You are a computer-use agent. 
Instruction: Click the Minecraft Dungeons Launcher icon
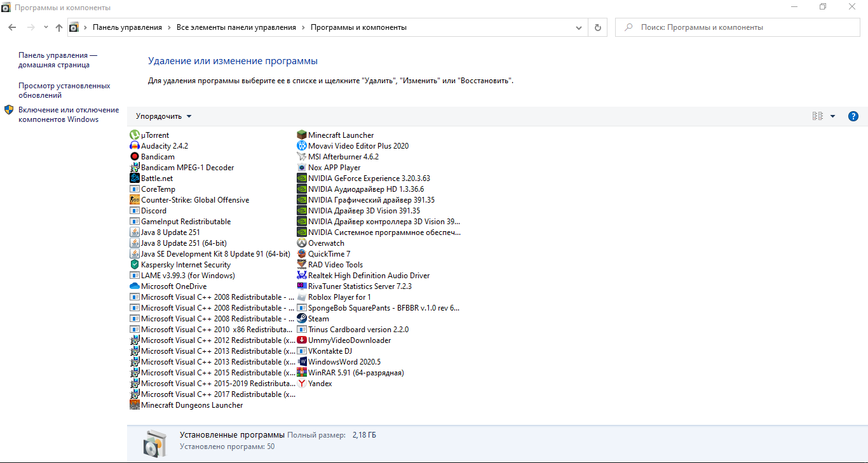134,405
